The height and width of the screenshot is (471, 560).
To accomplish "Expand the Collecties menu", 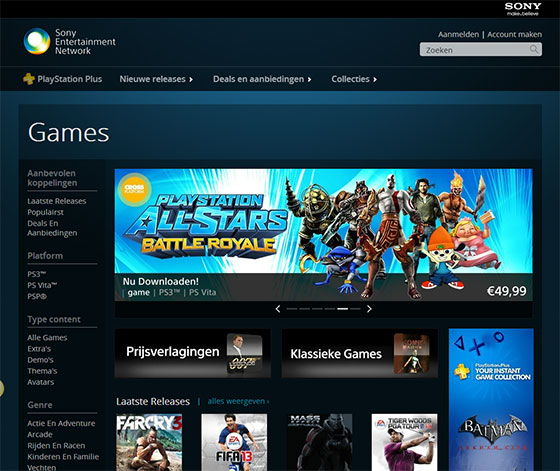I will 354,79.
